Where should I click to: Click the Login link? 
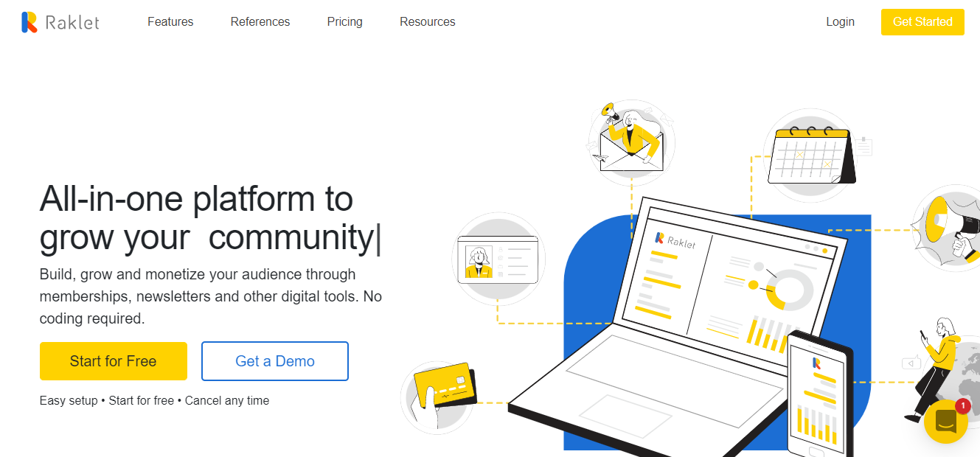(840, 22)
